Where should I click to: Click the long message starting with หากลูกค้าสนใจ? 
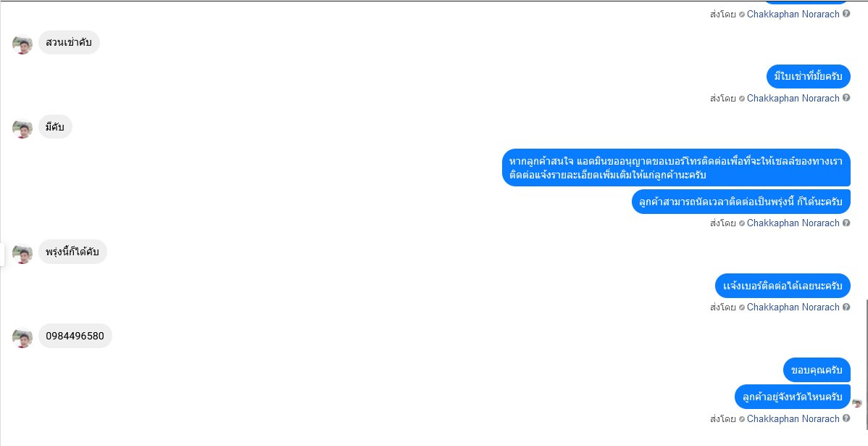coord(676,168)
